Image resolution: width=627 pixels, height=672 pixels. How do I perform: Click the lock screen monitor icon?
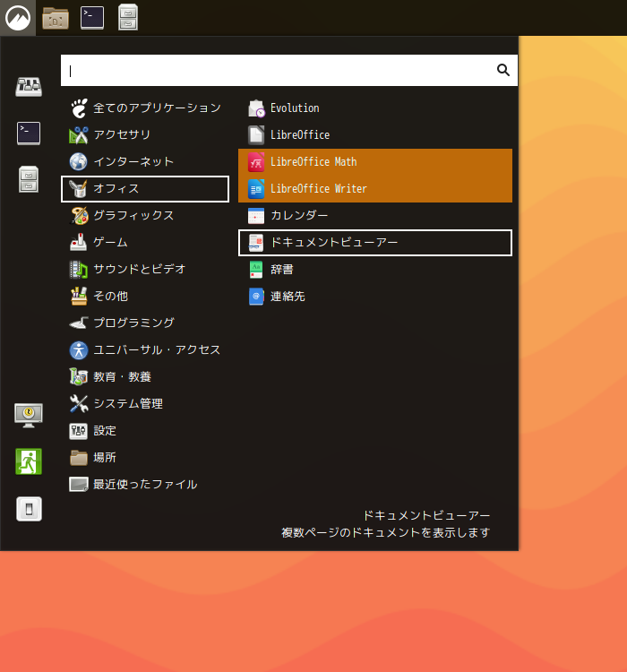pyautogui.click(x=29, y=415)
